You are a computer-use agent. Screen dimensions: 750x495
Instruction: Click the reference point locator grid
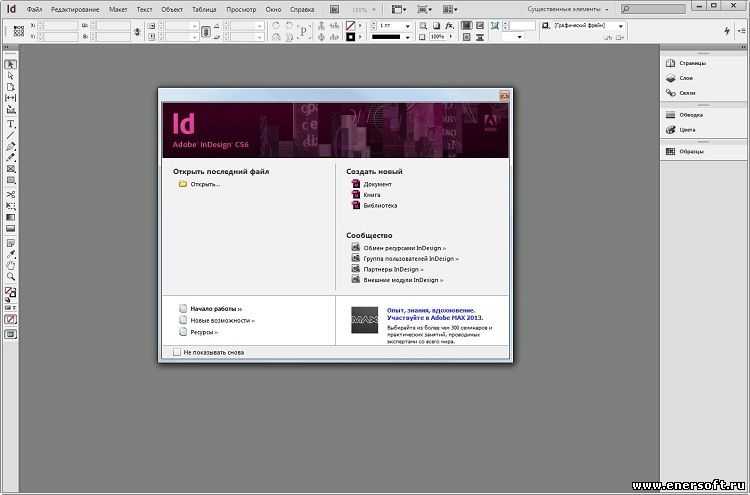point(19,31)
